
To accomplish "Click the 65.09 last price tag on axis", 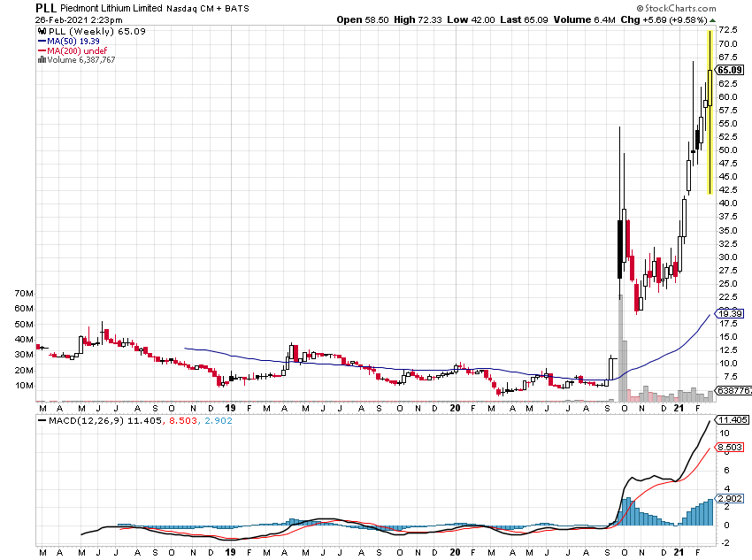I will pos(730,70).
